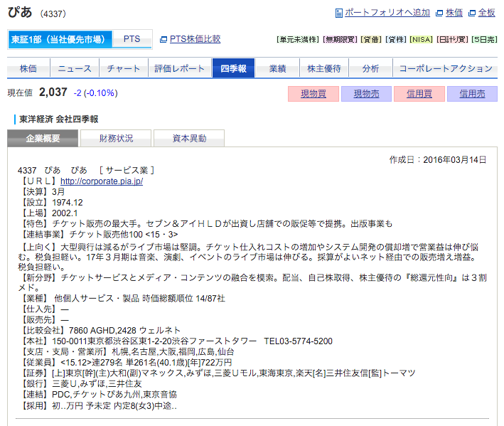Select the 四季報 tab
This screenshot has width=504, height=426.
233,68
